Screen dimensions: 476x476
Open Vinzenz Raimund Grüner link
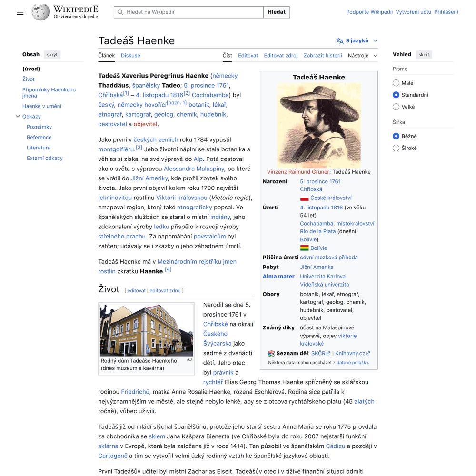[298, 172]
